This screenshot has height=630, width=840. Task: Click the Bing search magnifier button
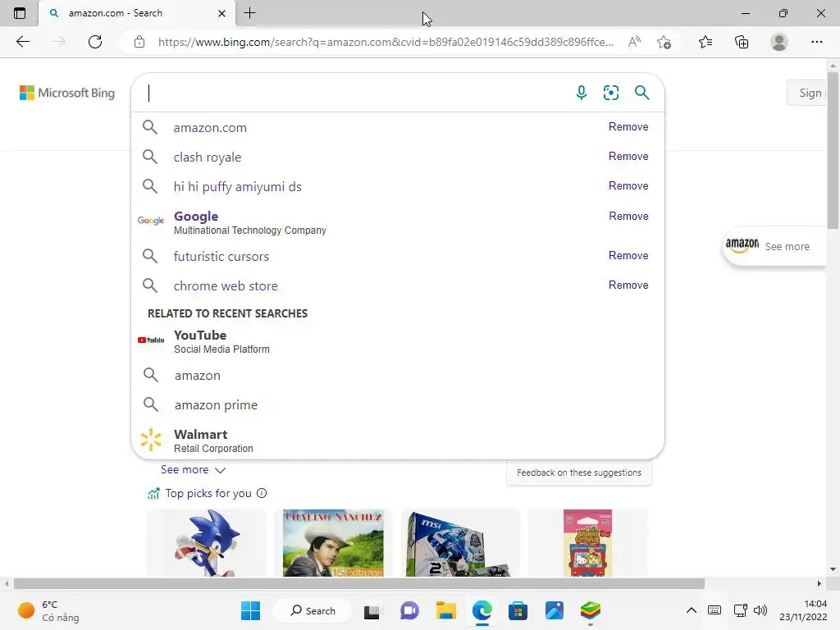641,93
